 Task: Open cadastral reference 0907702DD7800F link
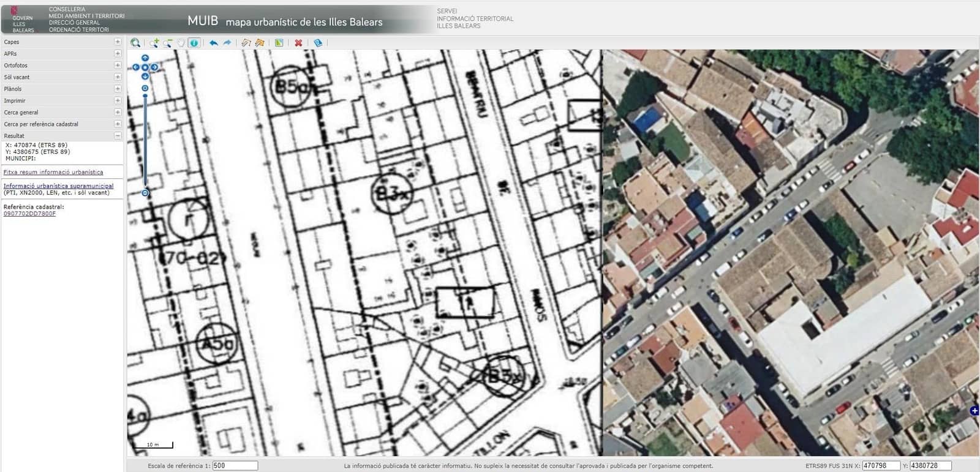[29, 214]
